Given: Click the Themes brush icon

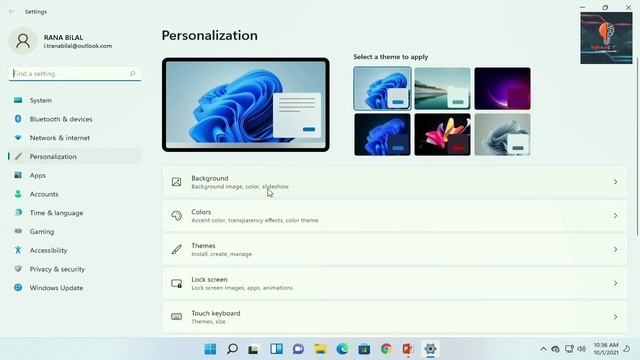Looking at the screenshot, I should pos(176,249).
